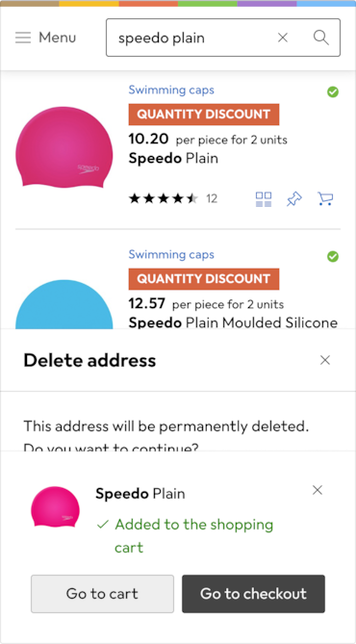Click Go to cart button

(102, 594)
